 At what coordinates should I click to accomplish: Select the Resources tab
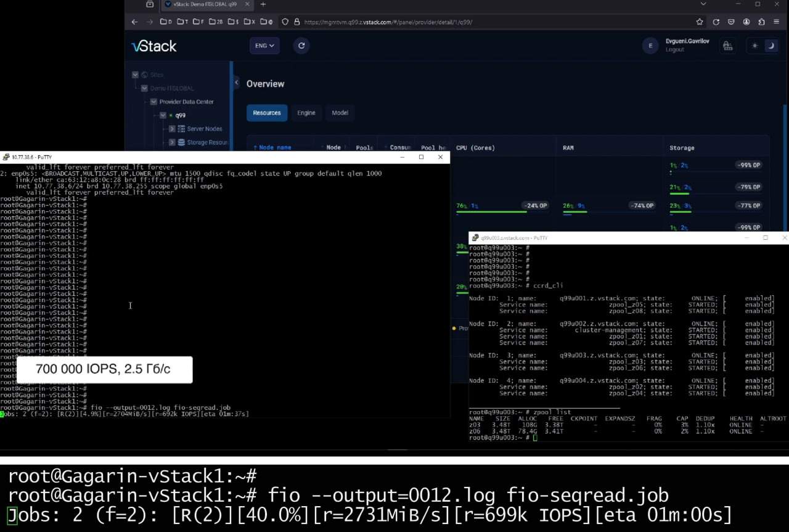coord(266,113)
